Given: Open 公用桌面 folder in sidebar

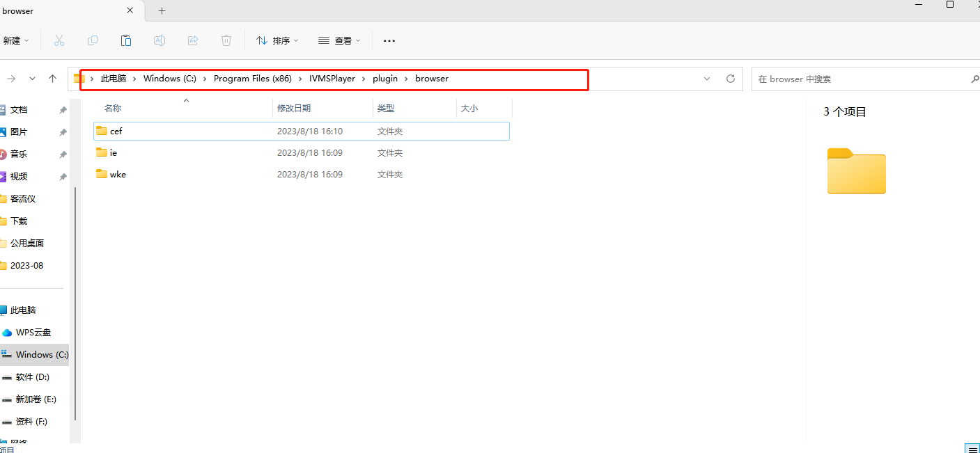Looking at the screenshot, I should tap(27, 244).
